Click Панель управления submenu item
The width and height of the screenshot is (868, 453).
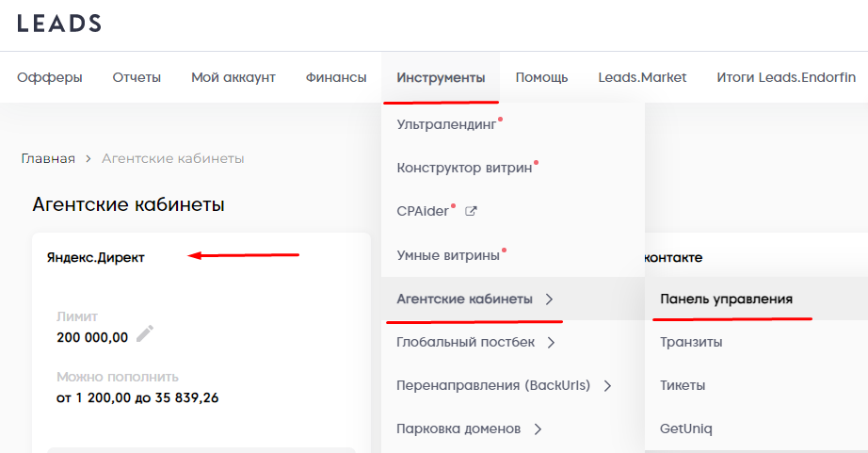click(726, 299)
